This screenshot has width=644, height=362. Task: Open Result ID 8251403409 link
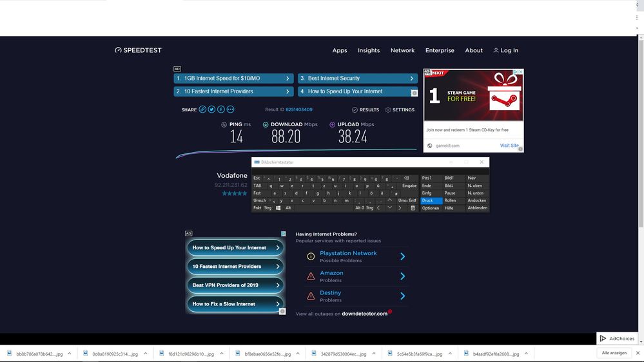[299, 110]
